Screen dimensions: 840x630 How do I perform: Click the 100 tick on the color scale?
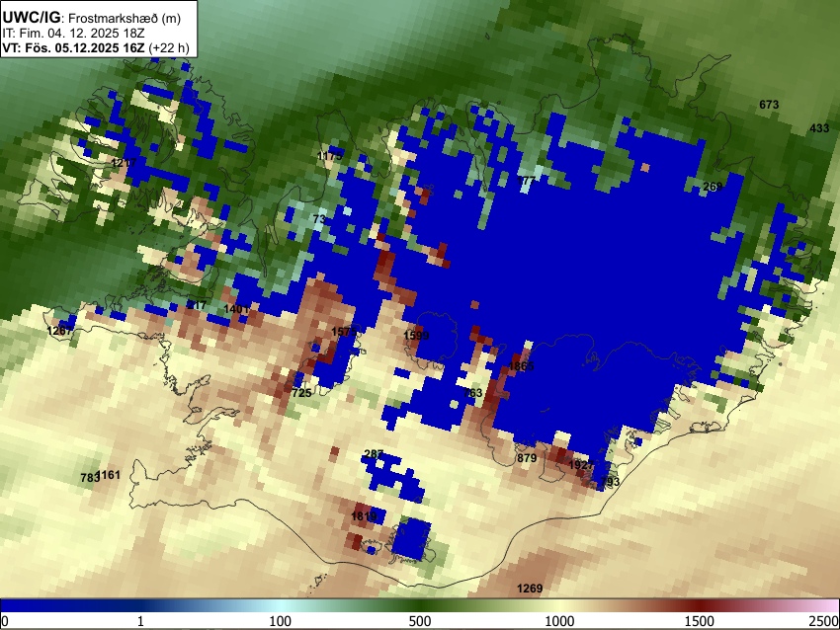[281, 621]
